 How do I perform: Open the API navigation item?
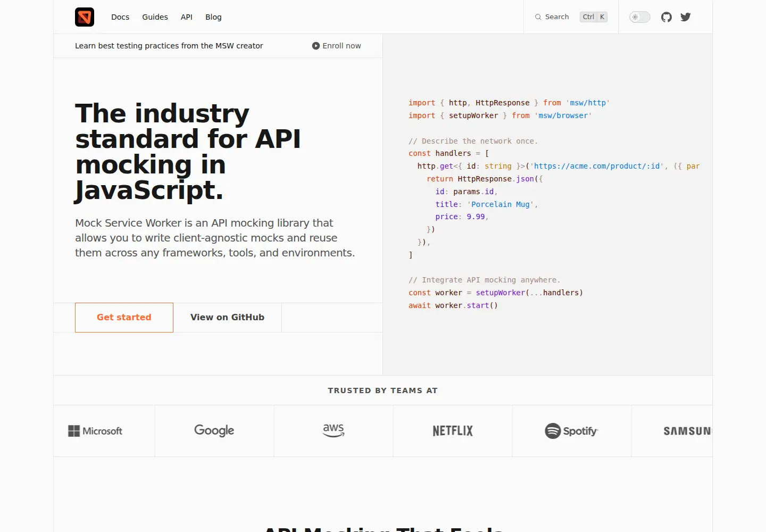(x=187, y=17)
